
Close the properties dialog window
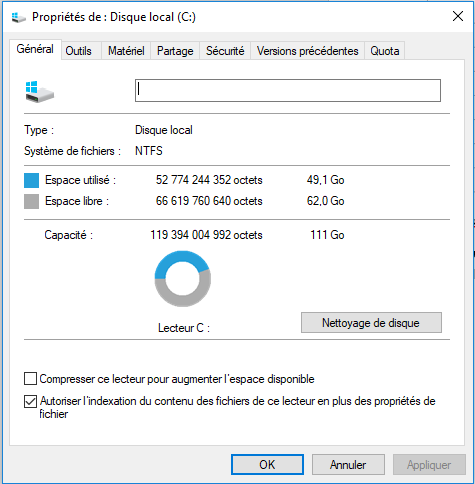click(x=458, y=16)
